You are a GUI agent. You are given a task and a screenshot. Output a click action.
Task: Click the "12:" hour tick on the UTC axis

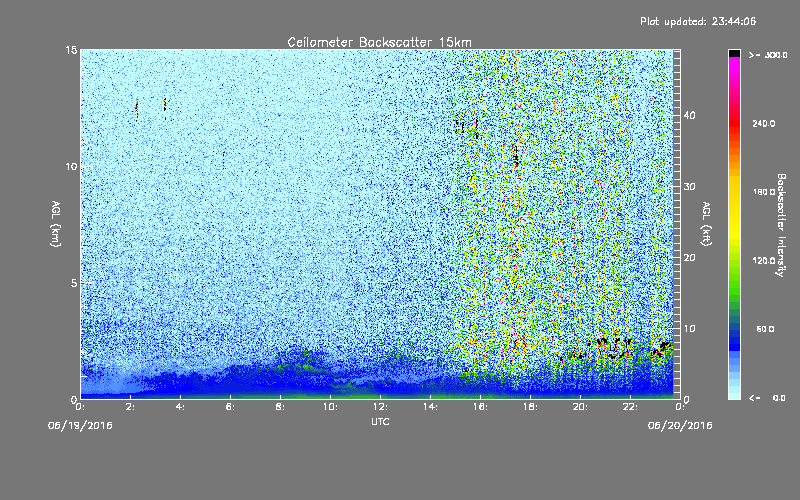pyautogui.click(x=381, y=407)
